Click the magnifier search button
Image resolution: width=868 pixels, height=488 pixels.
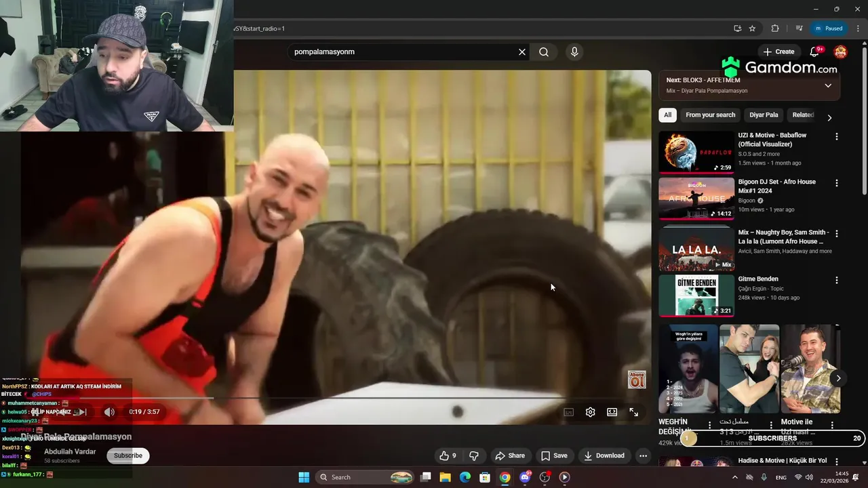point(544,52)
